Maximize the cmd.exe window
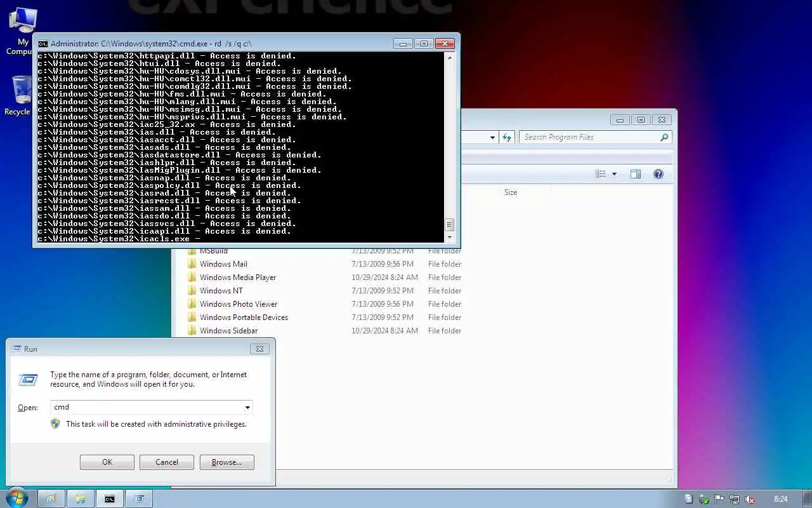Screen dimensions: 812x508 pyautogui.click(x=424, y=43)
